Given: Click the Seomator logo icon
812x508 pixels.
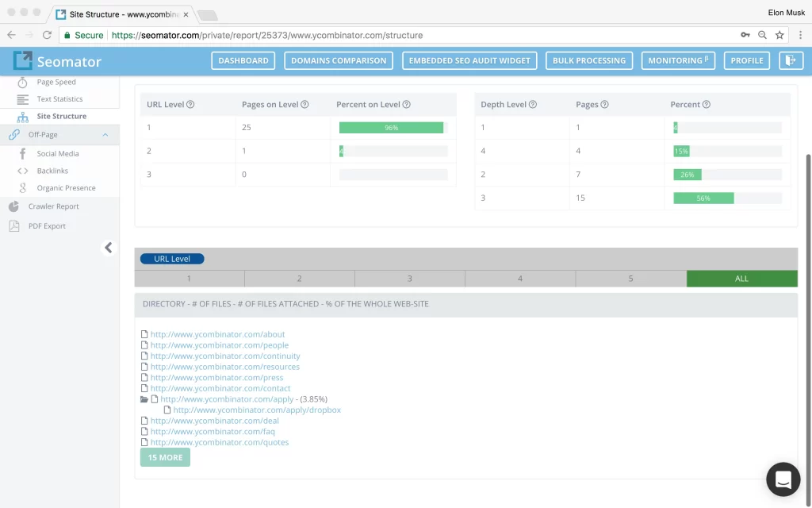Looking at the screenshot, I should [x=22, y=60].
